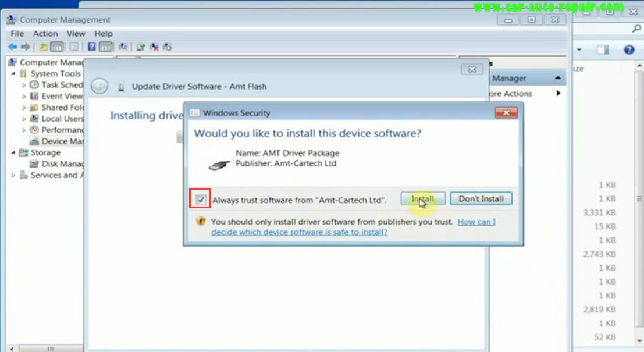Open 'How can I decide which device software' link

[x=353, y=227]
